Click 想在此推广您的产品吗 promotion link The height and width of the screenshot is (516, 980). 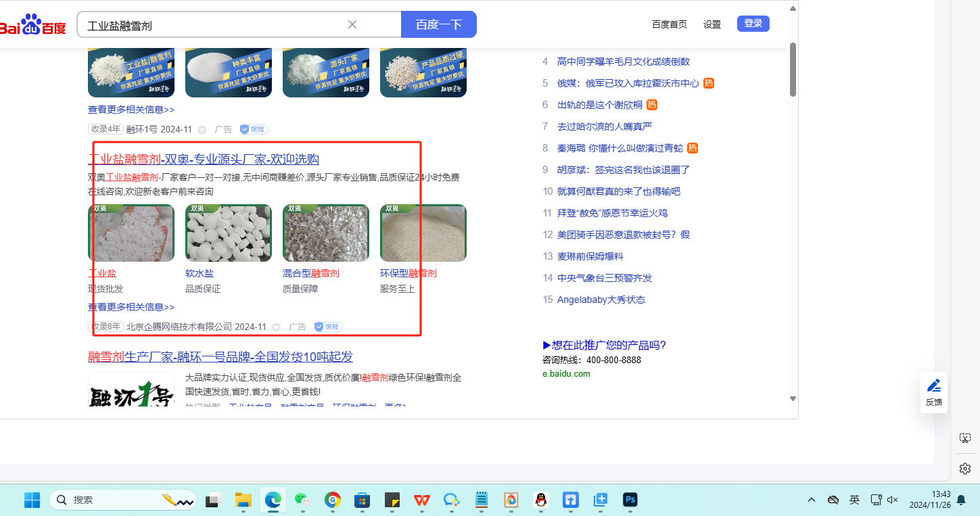click(604, 346)
